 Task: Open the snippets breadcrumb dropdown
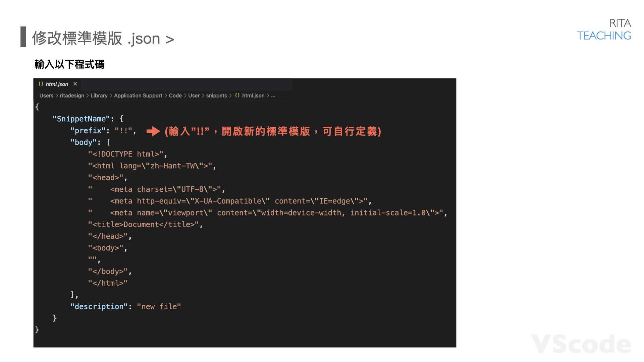[216, 96]
